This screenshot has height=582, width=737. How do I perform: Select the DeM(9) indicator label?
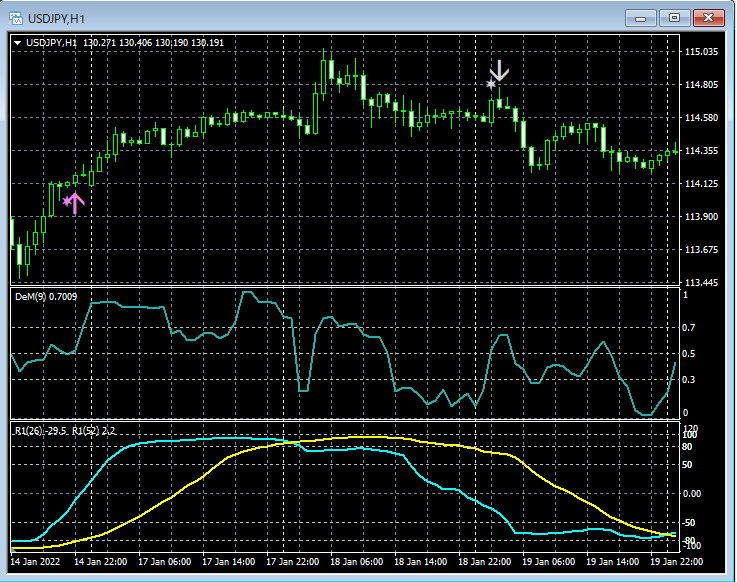tap(45, 297)
